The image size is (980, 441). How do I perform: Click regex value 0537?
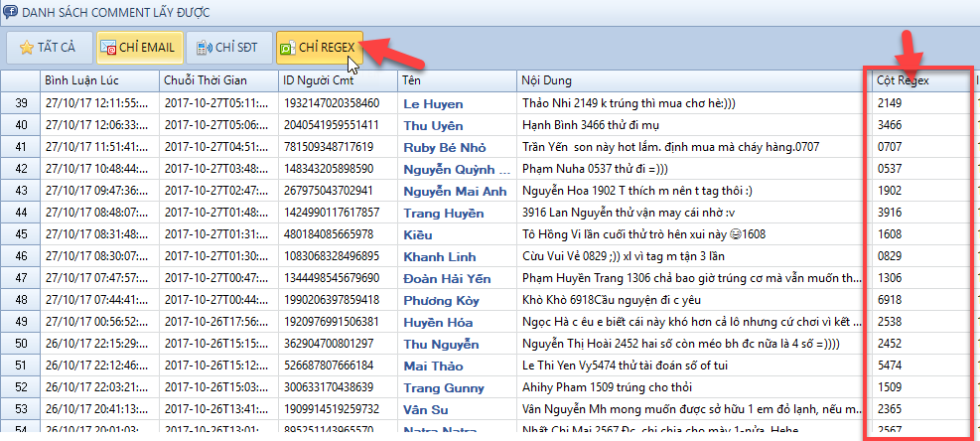890,169
